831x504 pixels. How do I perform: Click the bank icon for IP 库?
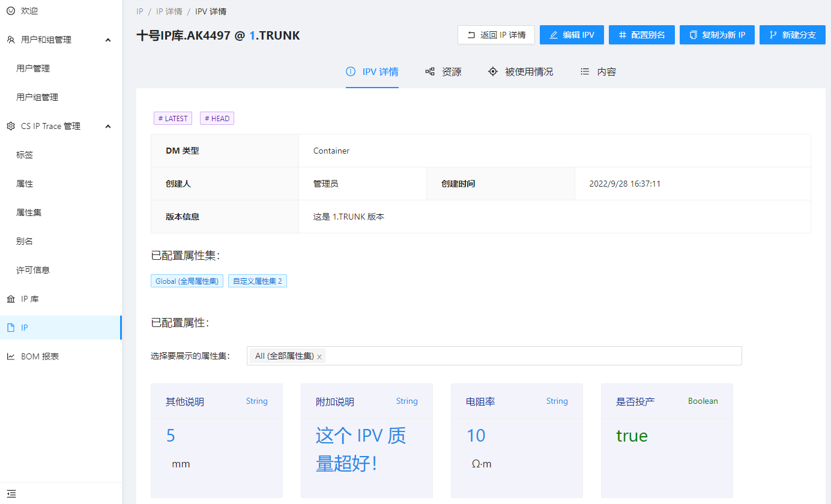pos(11,299)
